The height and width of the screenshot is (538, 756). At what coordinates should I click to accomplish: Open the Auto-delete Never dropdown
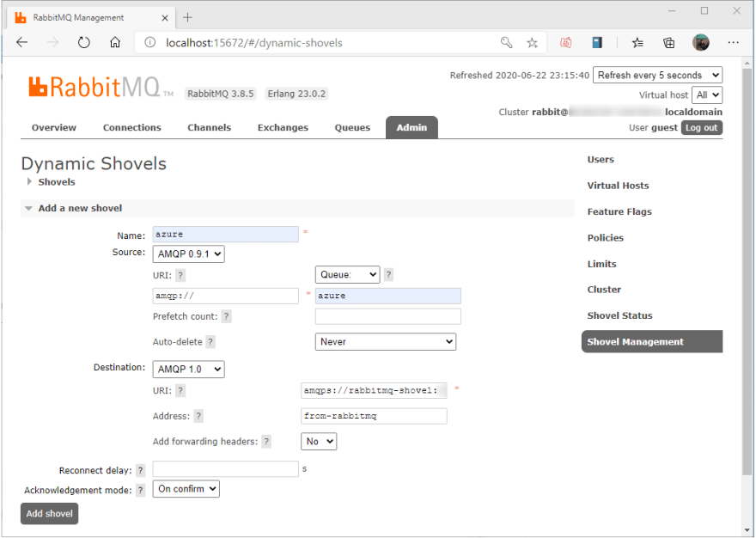[x=386, y=341]
